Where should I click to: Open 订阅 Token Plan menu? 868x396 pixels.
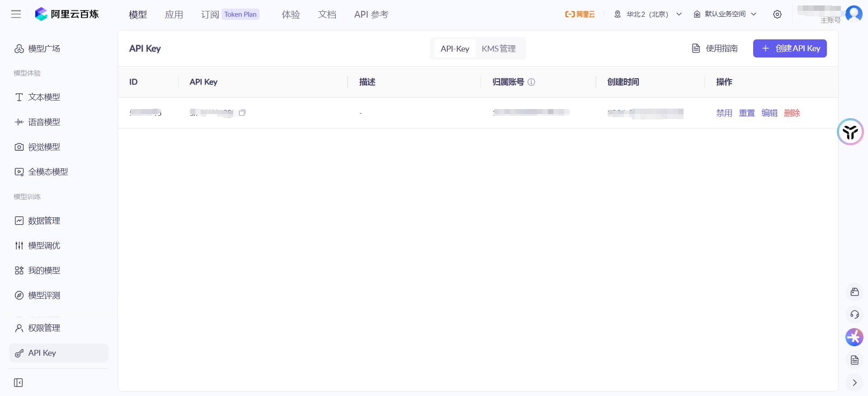pyautogui.click(x=230, y=14)
